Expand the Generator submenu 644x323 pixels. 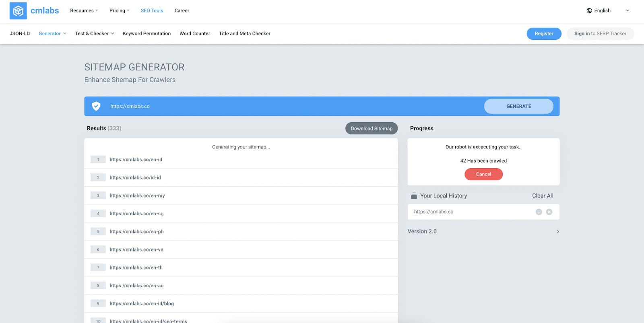pyautogui.click(x=52, y=34)
